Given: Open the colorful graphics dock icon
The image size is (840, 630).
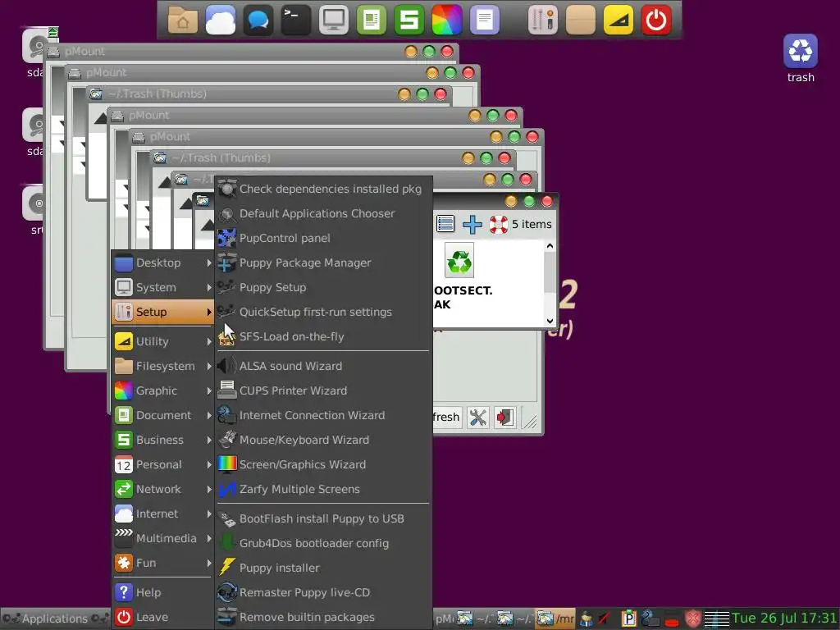Looking at the screenshot, I should coord(447,20).
